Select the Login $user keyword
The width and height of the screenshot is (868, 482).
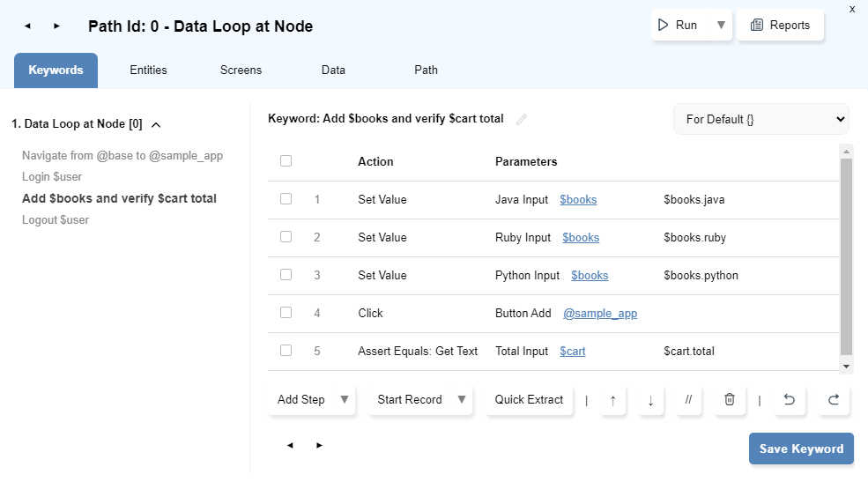point(52,177)
